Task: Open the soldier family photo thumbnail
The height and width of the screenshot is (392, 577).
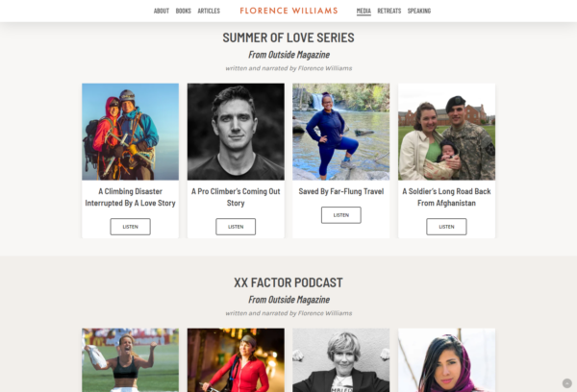Action: [446, 132]
